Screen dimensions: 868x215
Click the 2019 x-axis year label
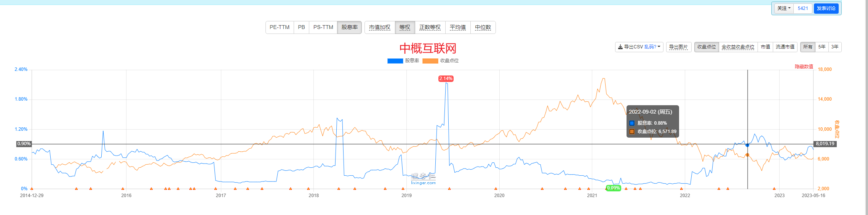(406, 196)
